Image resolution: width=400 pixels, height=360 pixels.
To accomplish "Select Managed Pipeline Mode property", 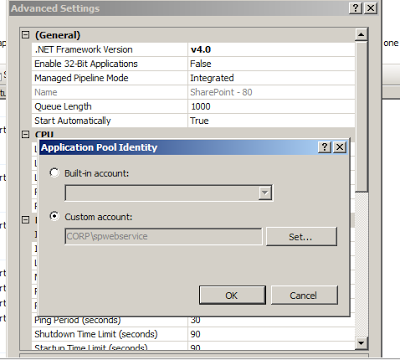I will pyautogui.click(x=81, y=78).
